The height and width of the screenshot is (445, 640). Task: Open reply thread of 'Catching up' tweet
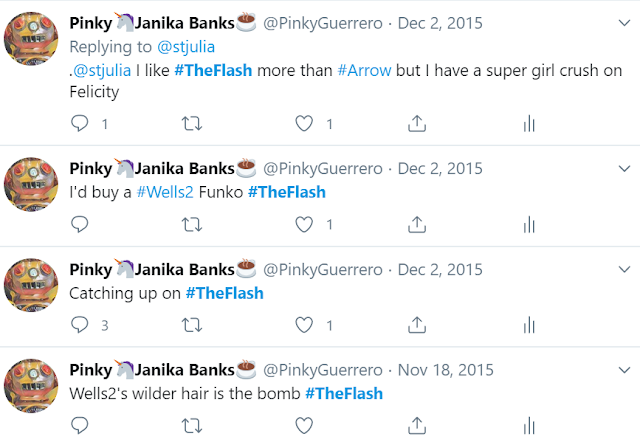80,325
